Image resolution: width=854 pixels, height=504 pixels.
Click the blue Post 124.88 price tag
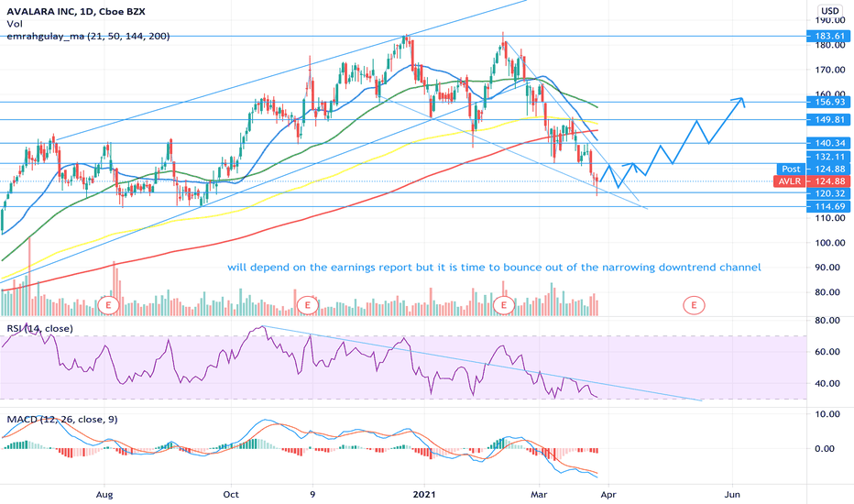click(x=813, y=170)
